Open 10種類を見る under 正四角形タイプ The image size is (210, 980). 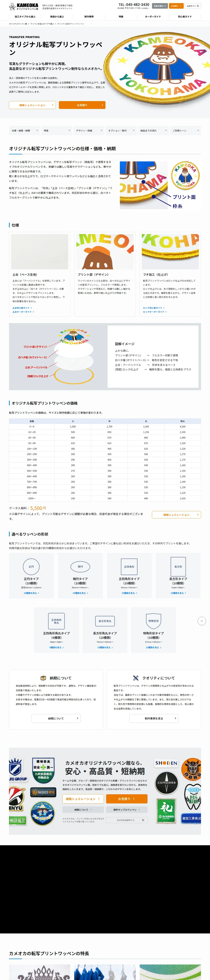click(x=129, y=593)
